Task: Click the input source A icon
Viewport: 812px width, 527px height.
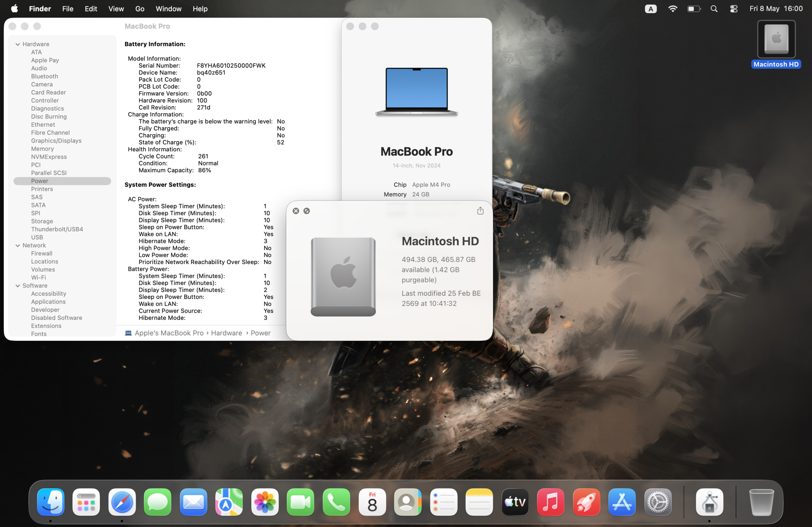Action: coord(651,9)
